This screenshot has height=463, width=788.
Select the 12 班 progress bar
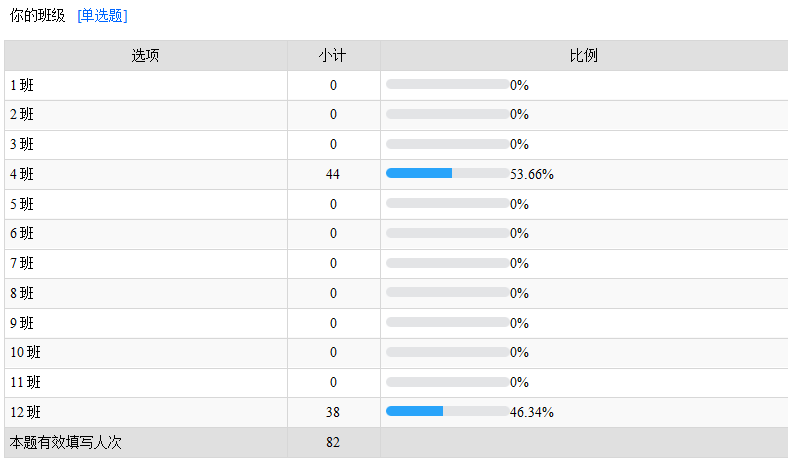pos(447,411)
